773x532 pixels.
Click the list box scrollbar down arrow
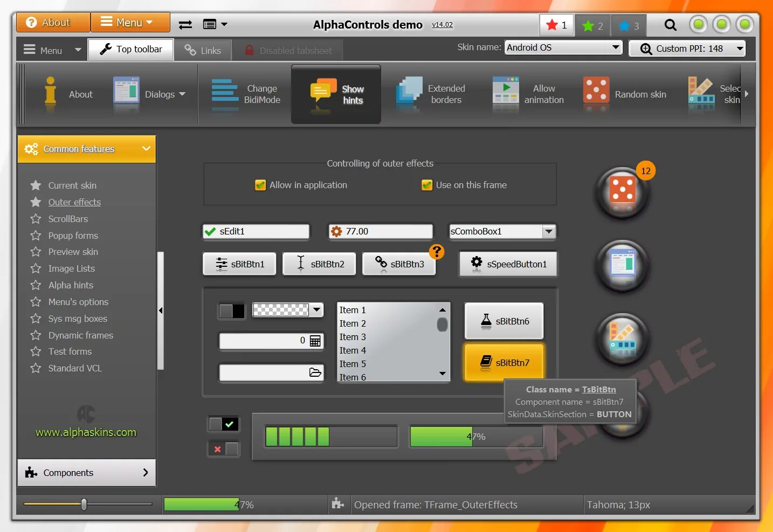click(443, 374)
